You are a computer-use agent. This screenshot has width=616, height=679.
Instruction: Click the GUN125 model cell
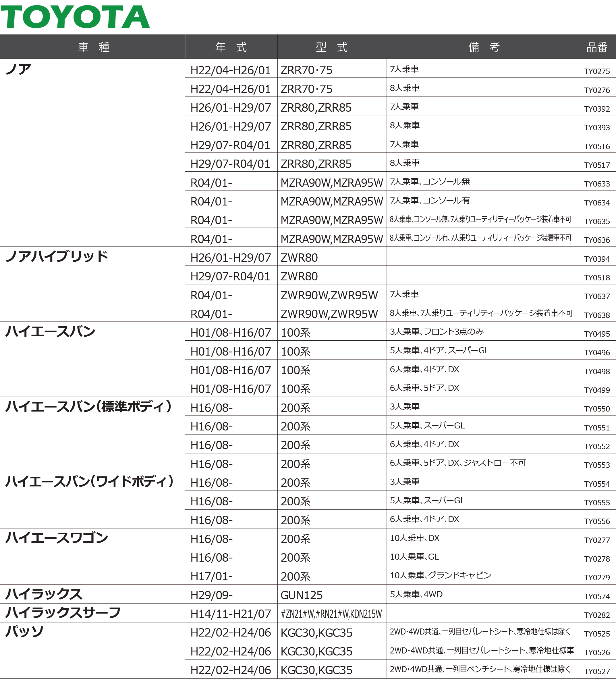[302, 595]
